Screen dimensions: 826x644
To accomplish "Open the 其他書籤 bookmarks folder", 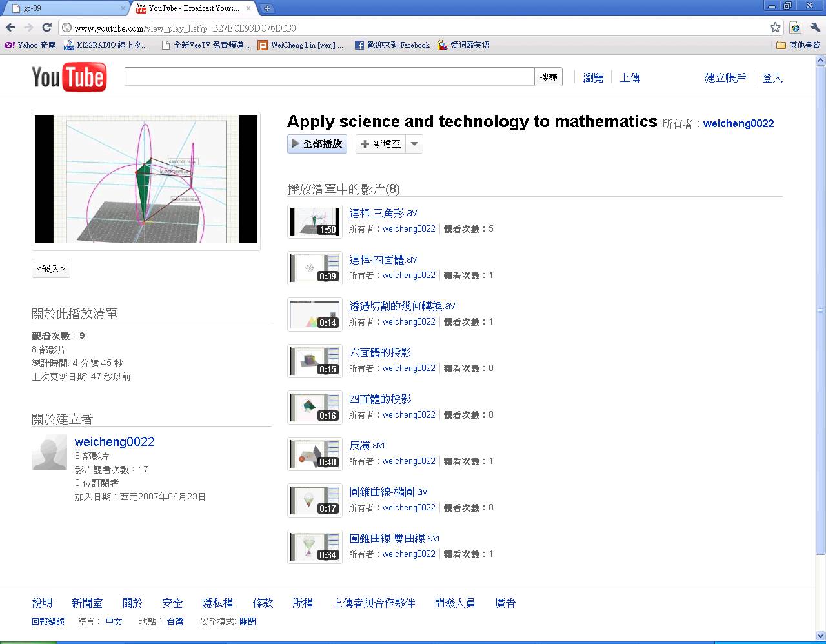I will click(798, 45).
